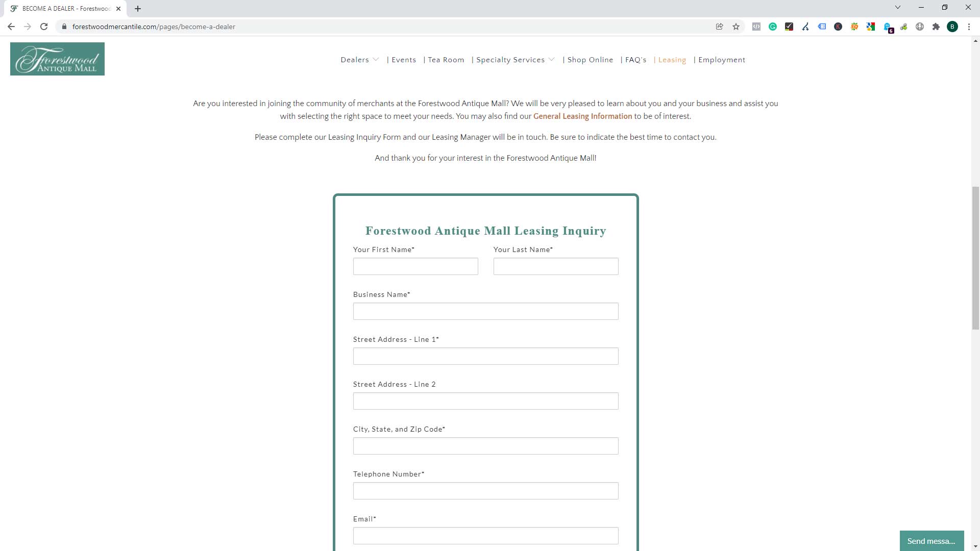Focus the Your Last Name field
980x551 pixels.
[x=556, y=266]
